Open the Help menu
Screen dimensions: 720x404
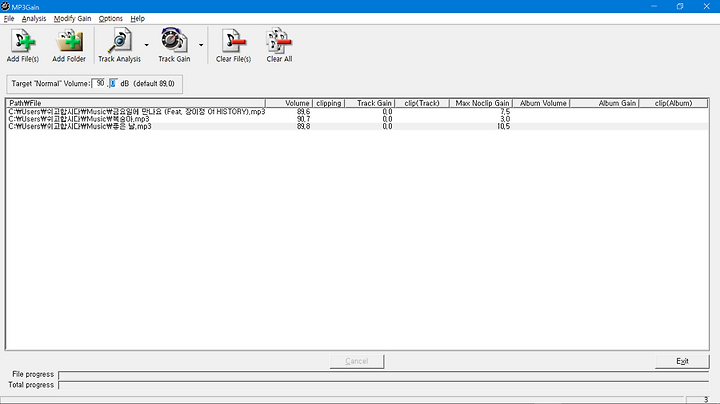click(137, 19)
